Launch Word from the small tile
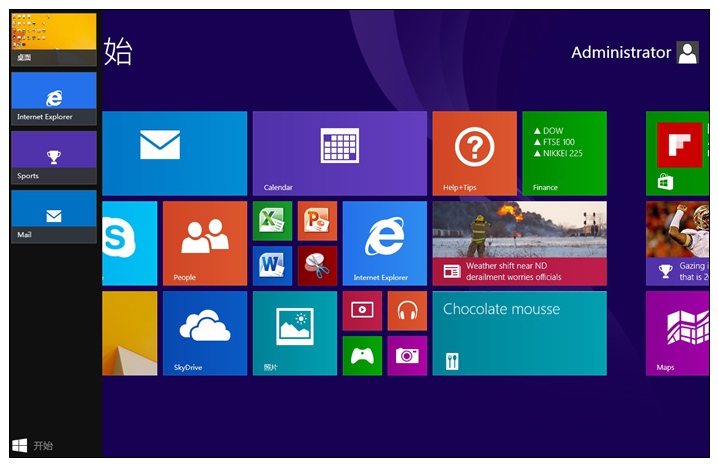This screenshot has height=466, width=718. (x=272, y=266)
